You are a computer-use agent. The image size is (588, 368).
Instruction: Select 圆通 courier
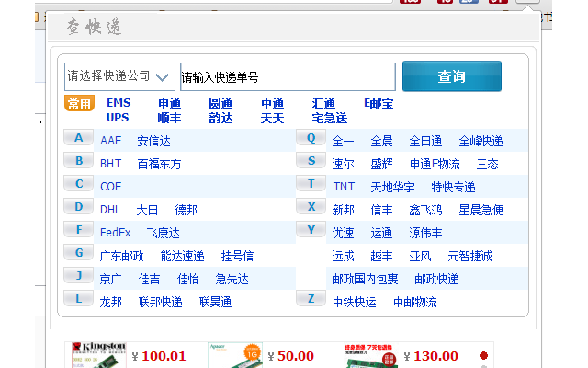click(220, 103)
